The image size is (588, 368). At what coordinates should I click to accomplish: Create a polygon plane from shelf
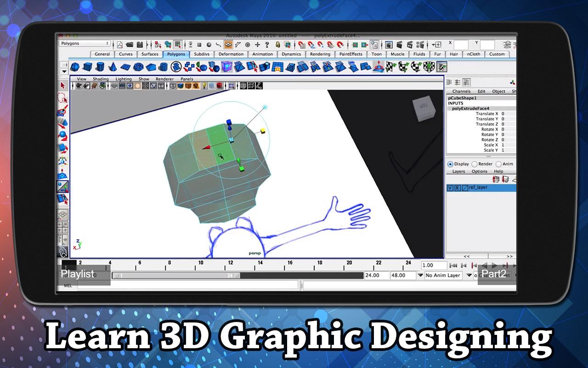125,67
